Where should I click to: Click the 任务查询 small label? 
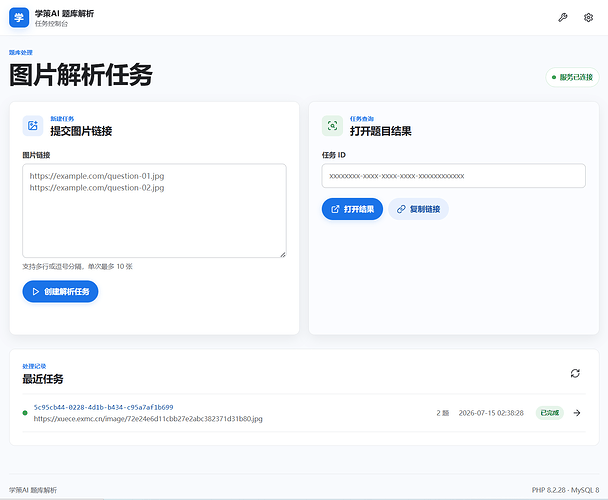tap(361, 119)
